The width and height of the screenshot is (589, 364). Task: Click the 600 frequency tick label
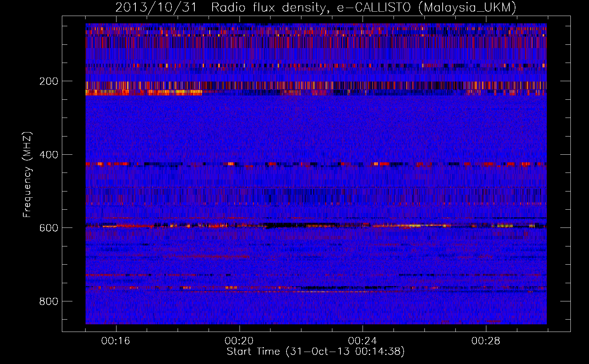pos(49,228)
